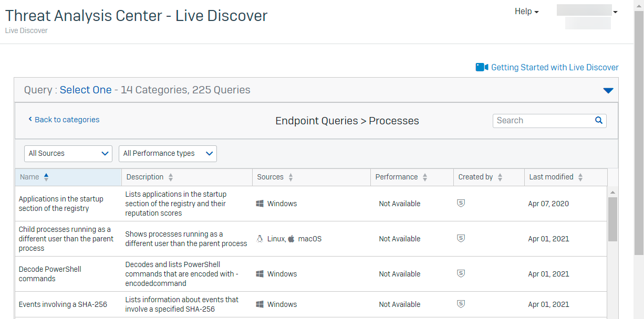Click the search magnifier icon
Screen dimensions: 644x319
598,120
